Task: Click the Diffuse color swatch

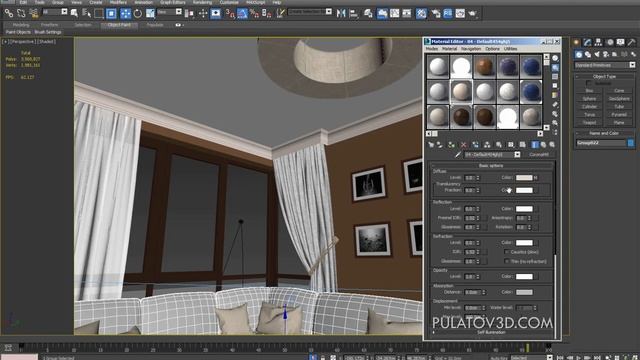Action: pos(524,178)
